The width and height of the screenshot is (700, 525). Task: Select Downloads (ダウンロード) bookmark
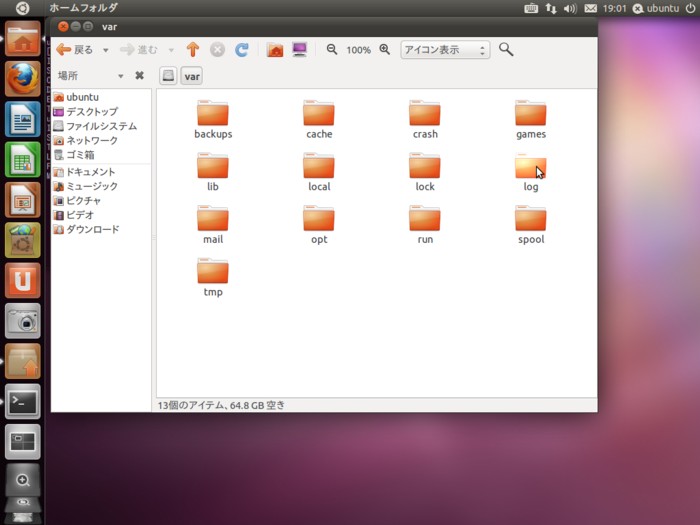click(87, 229)
